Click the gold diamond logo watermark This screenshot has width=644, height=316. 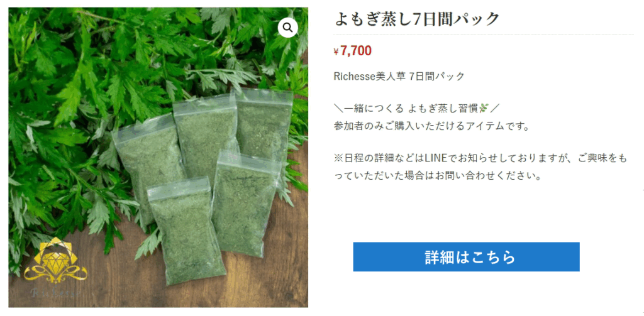(55, 261)
